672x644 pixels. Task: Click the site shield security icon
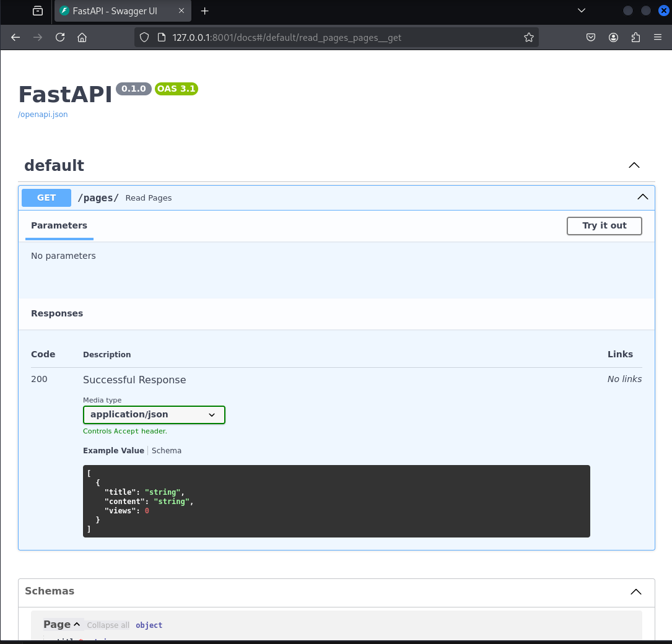coord(144,37)
